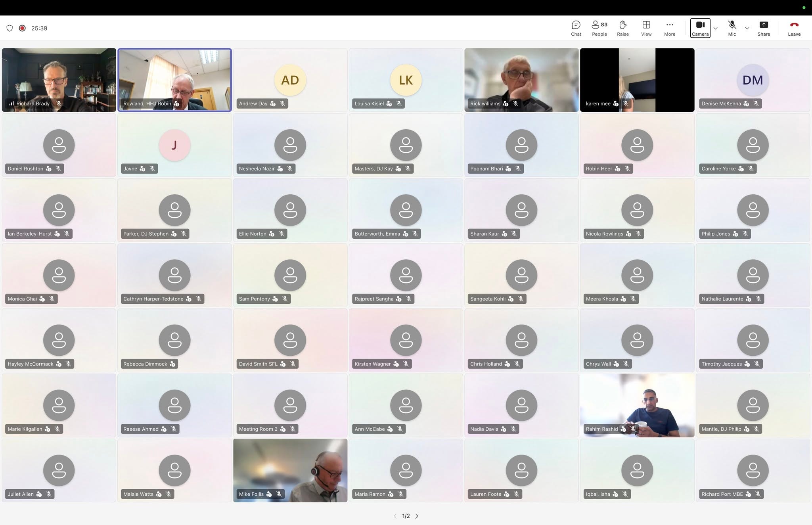Click the placeholder avatar for Poonam Bhari
This screenshot has width=812, height=525.
(x=521, y=145)
